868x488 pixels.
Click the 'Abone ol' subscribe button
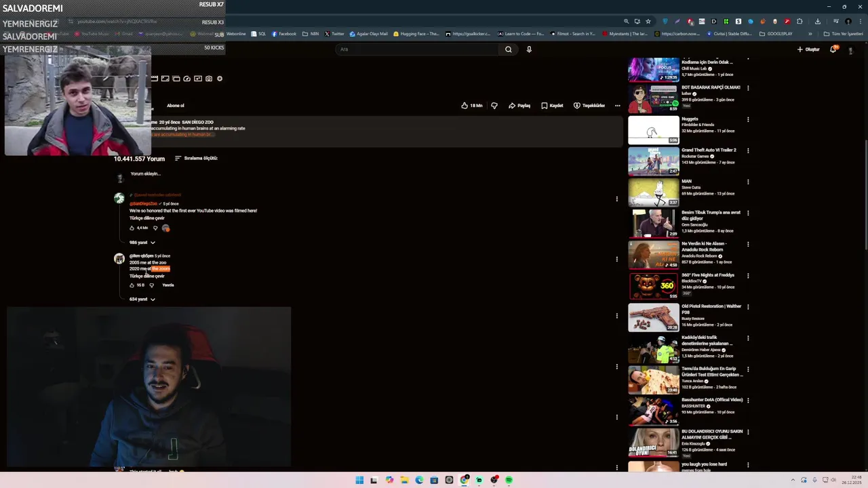(176, 106)
